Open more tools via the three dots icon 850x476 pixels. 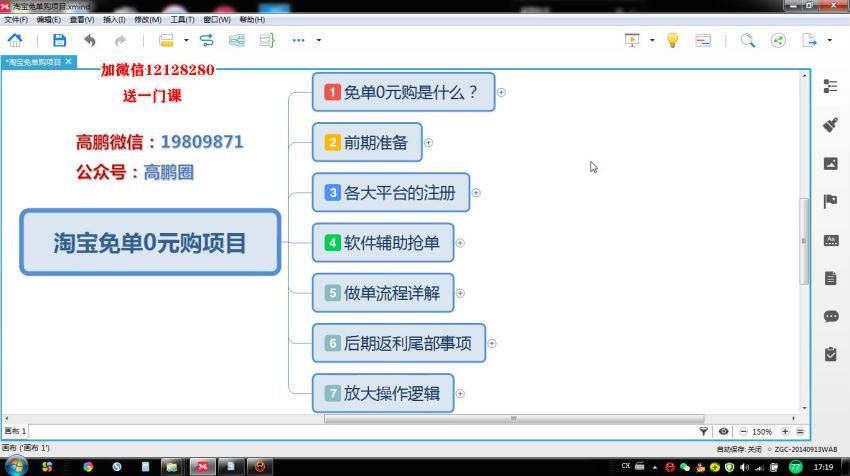(x=298, y=40)
